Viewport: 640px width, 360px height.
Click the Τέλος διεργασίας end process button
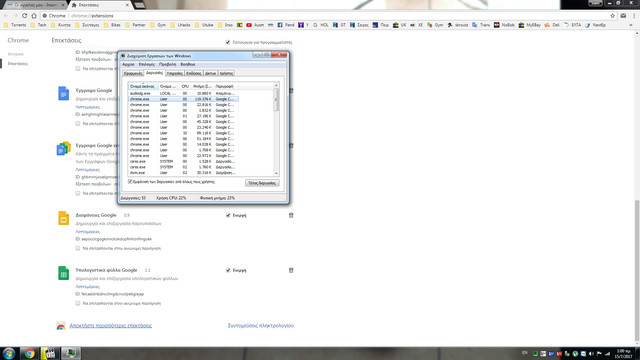[262, 183]
